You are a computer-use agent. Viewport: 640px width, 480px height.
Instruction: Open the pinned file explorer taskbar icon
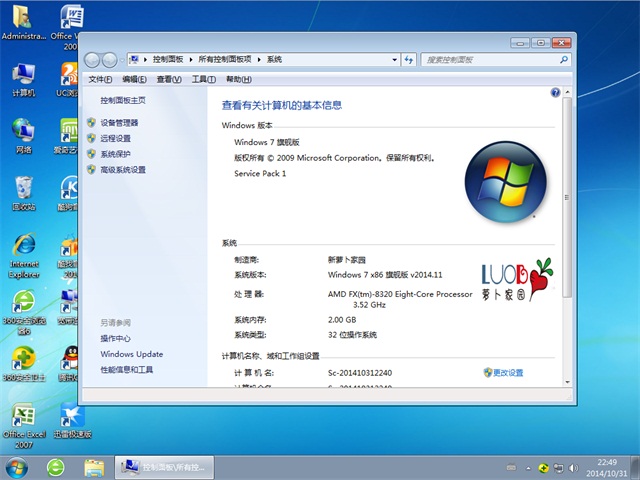pyautogui.click(x=94, y=467)
